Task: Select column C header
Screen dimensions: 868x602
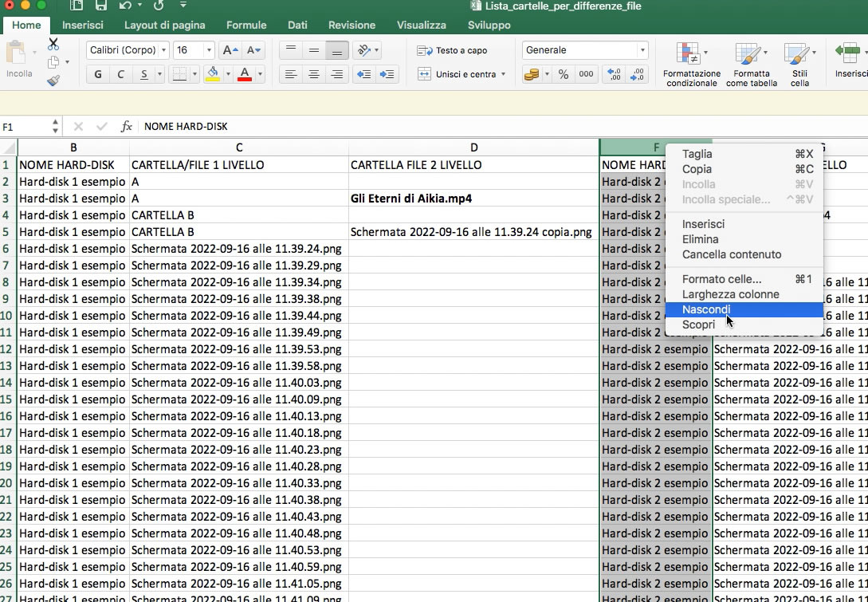Action: 239,148
